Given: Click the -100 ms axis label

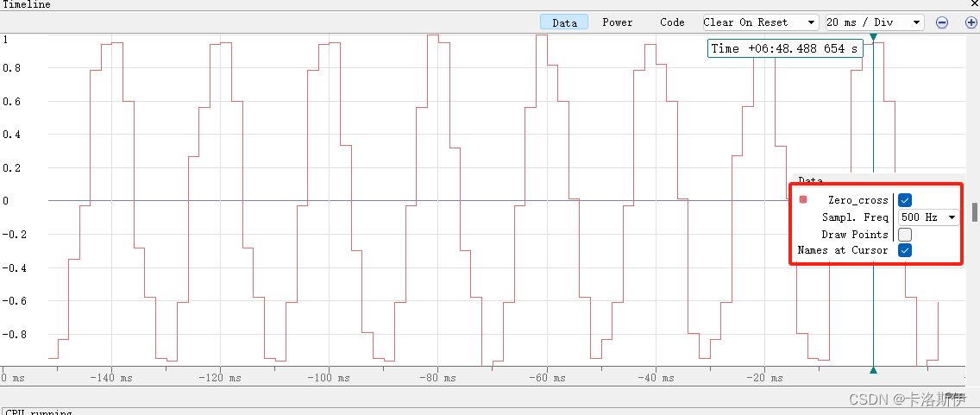Looking at the screenshot, I should tap(329, 378).
